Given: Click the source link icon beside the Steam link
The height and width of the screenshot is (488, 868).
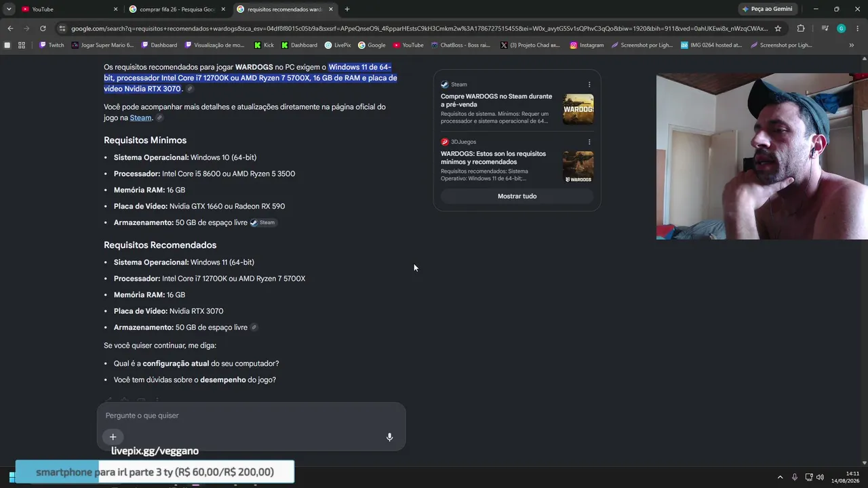Looking at the screenshot, I should (159, 118).
